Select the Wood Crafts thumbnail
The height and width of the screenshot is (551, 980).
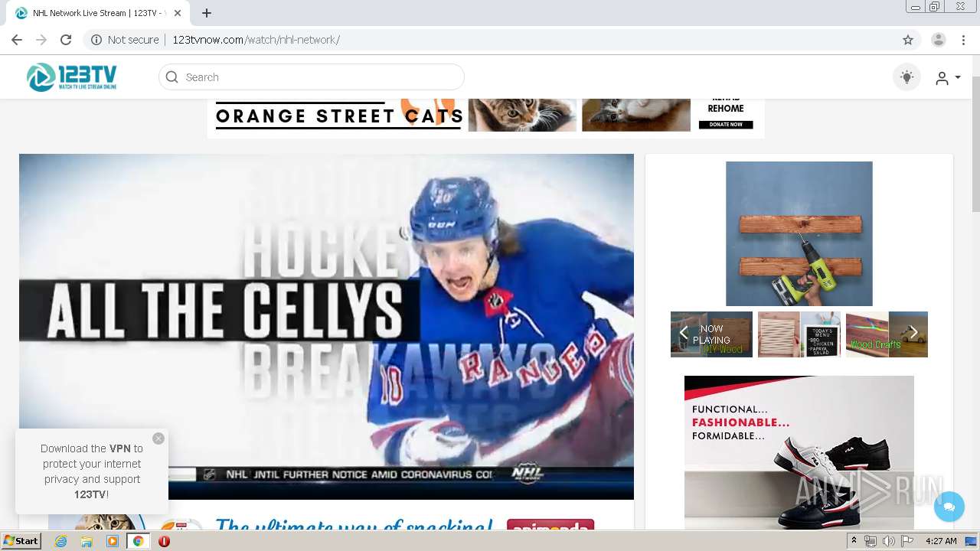point(887,334)
